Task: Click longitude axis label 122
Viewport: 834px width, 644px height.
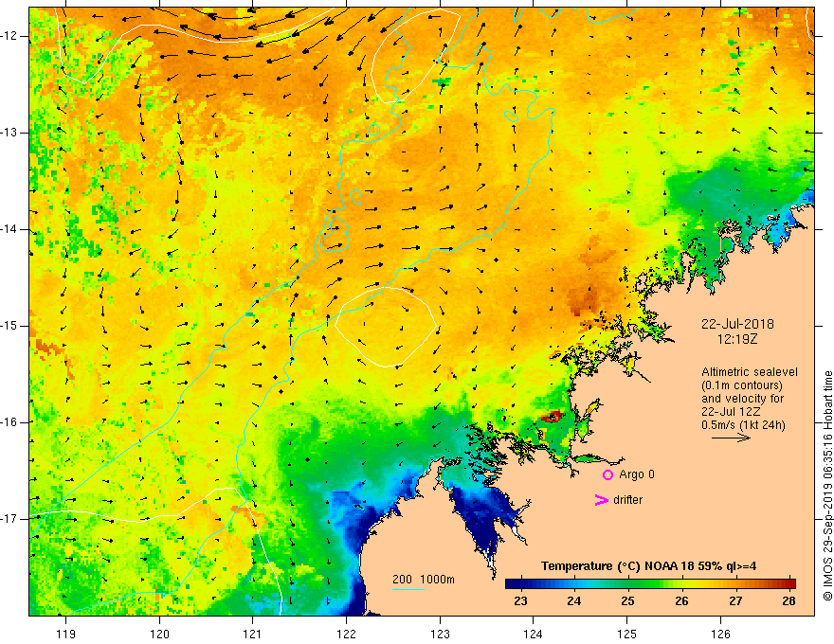Action: (346, 634)
